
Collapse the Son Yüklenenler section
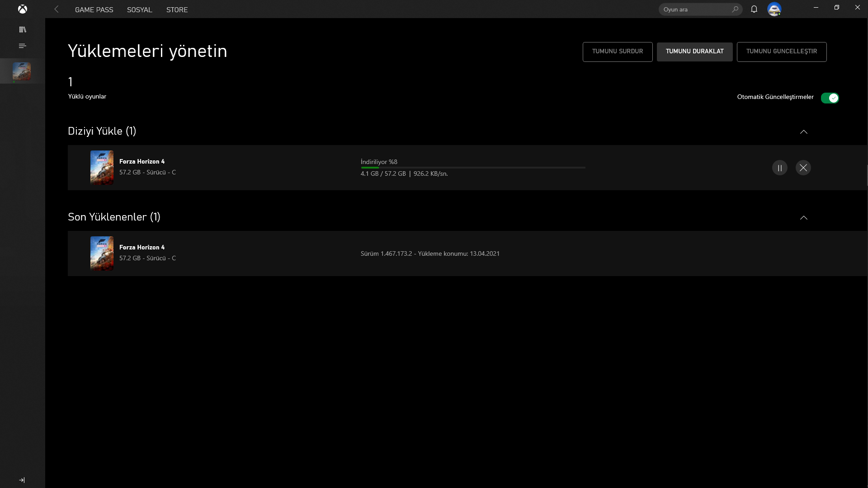[x=803, y=217]
